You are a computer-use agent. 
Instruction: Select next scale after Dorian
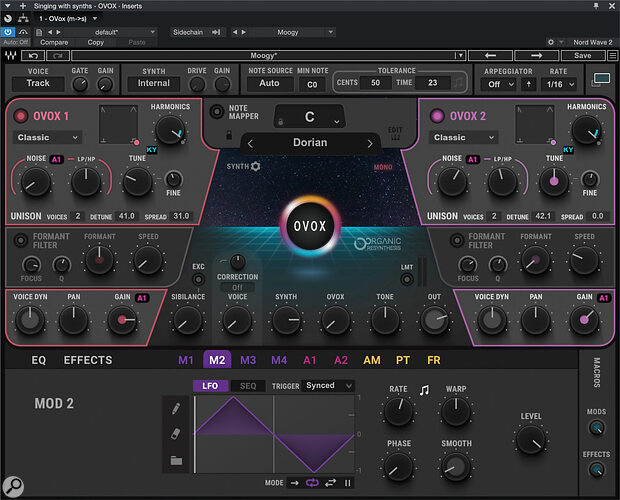370,144
